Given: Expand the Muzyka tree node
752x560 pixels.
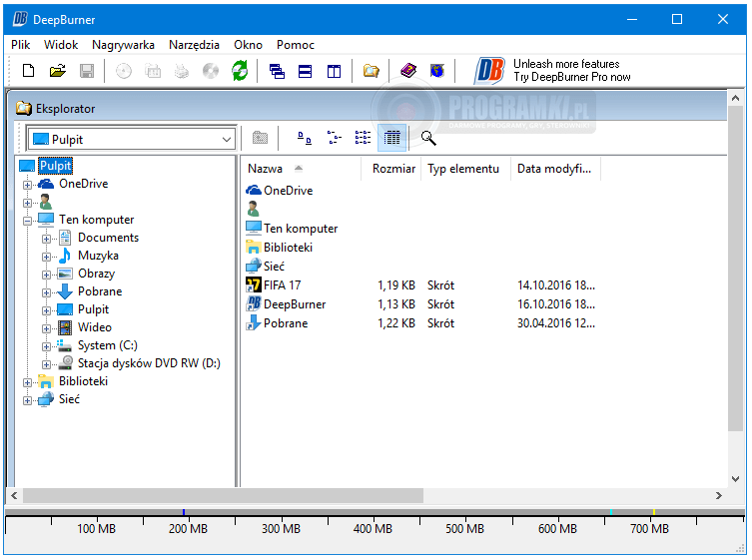Looking at the screenshot, I should [46, 257].
